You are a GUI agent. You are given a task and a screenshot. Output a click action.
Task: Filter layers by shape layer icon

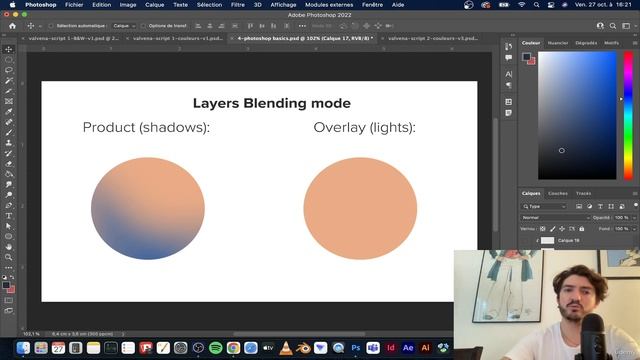tap(611, 207)
